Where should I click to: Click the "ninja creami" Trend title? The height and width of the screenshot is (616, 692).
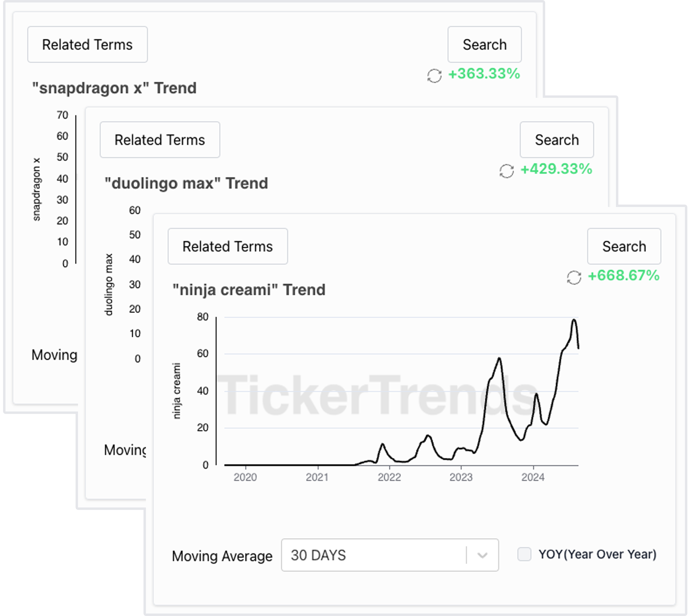tap(249, 290)
